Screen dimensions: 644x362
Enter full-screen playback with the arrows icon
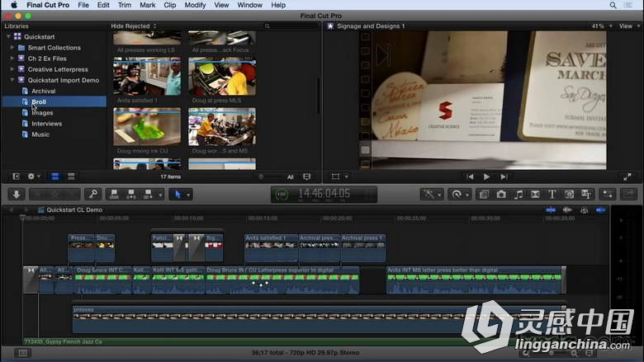coord(627,177)
